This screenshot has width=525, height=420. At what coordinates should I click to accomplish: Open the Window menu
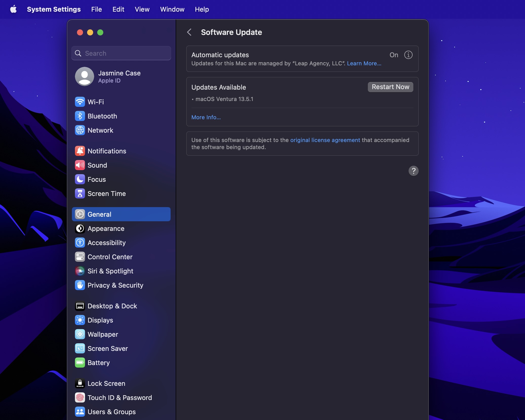[x=172, y=9]
